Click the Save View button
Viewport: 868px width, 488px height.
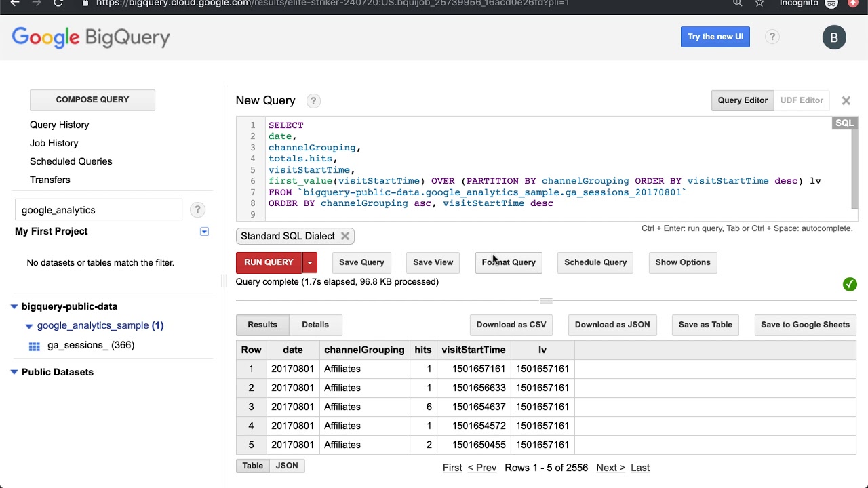(433, 262)
